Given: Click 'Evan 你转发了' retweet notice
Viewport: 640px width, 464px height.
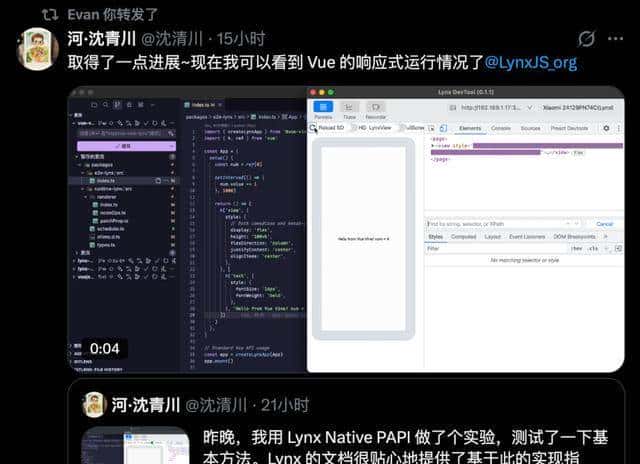Looking at the screenshot, I should click(x=113, y=15).
